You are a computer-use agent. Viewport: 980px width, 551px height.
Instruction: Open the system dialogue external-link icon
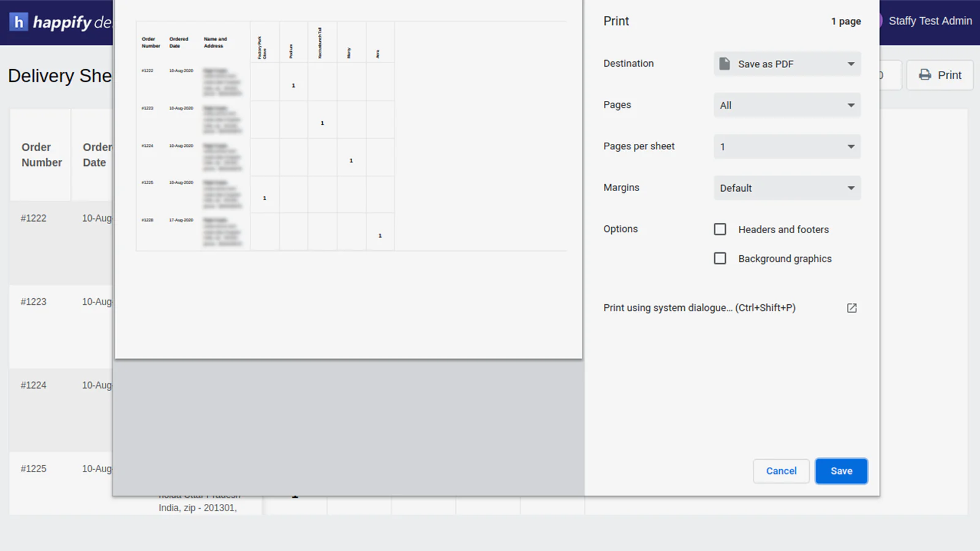point(851,308)
